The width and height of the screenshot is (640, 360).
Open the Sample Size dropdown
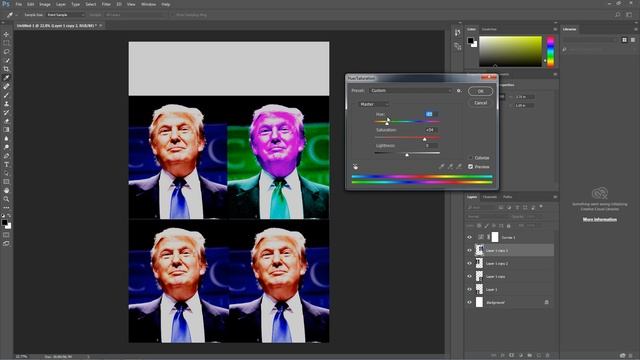[x=65, y=15]
